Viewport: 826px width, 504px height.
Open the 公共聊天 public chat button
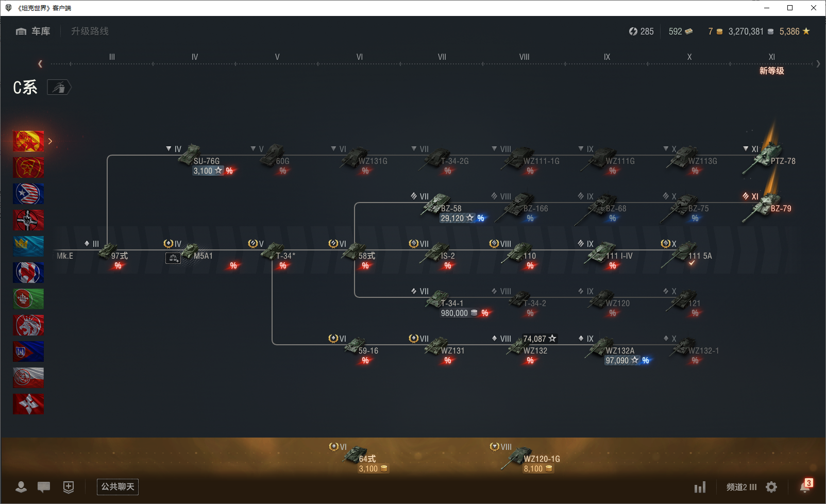pyautogui.click(x=117, y=487)
